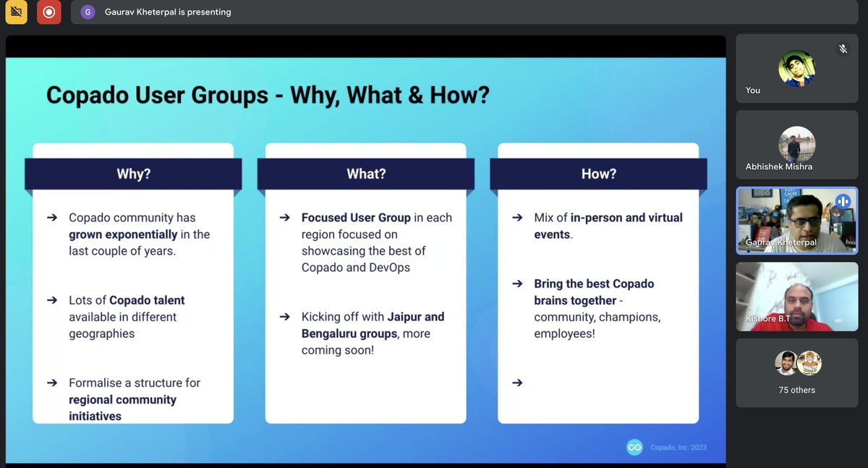Click the Why? column header
This screenshot has width=868, height=468.
(134, 174)
